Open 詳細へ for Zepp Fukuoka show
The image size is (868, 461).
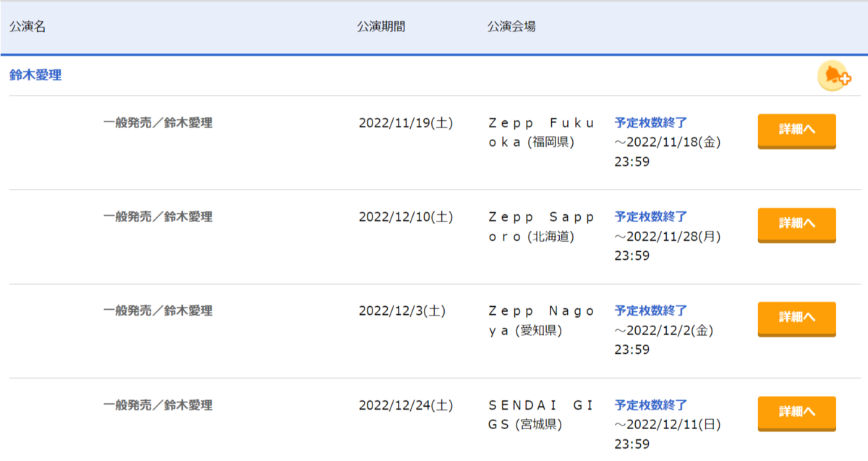coord(796,131)
